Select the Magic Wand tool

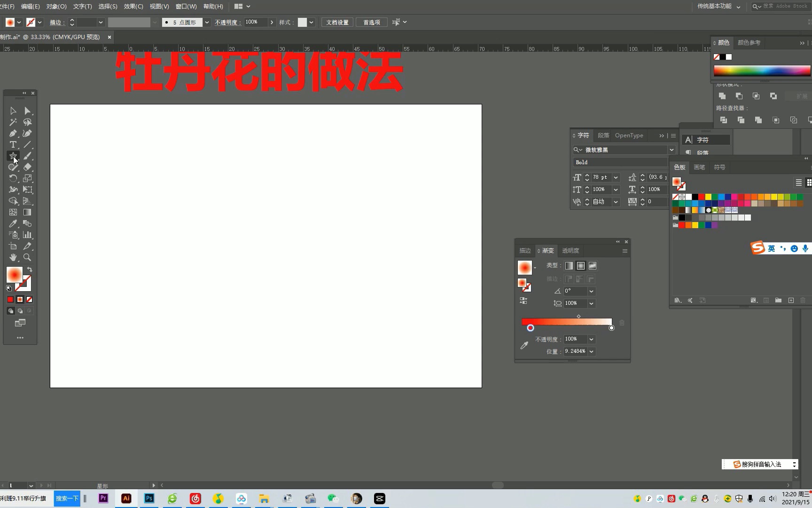pos(13,122)
